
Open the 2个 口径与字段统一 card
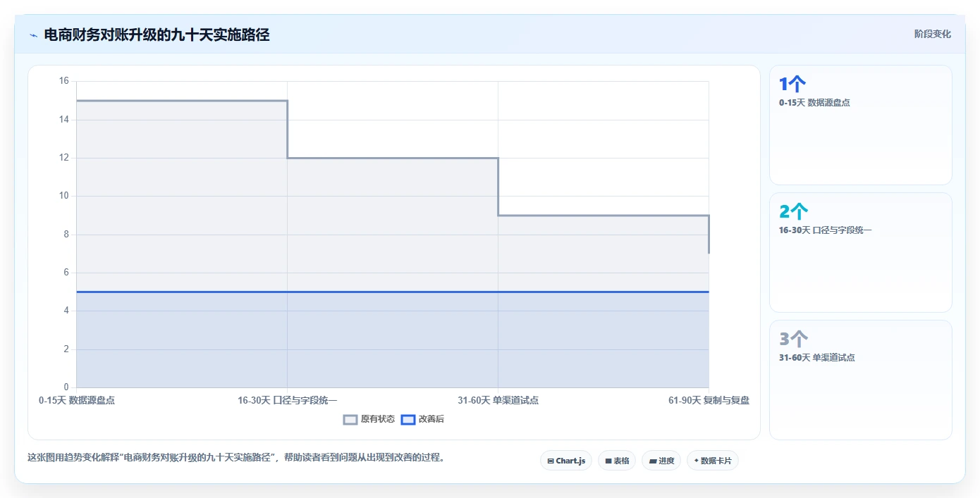861,252
